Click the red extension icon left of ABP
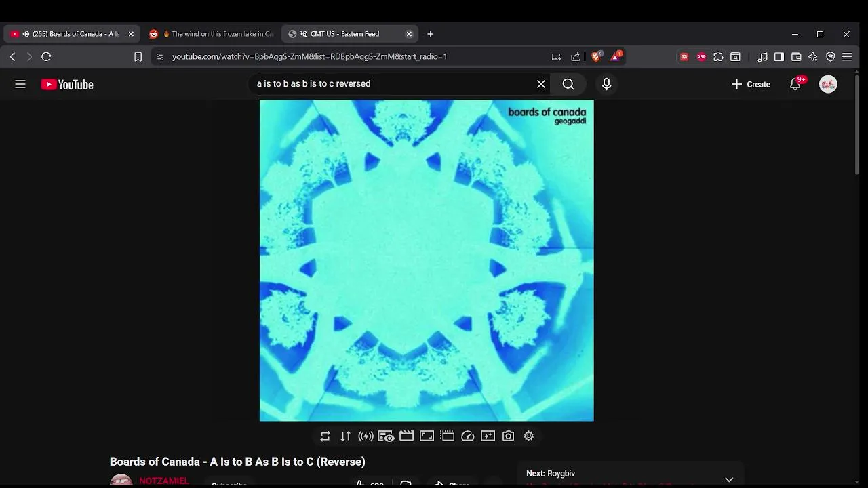 [x=684, y=57]
